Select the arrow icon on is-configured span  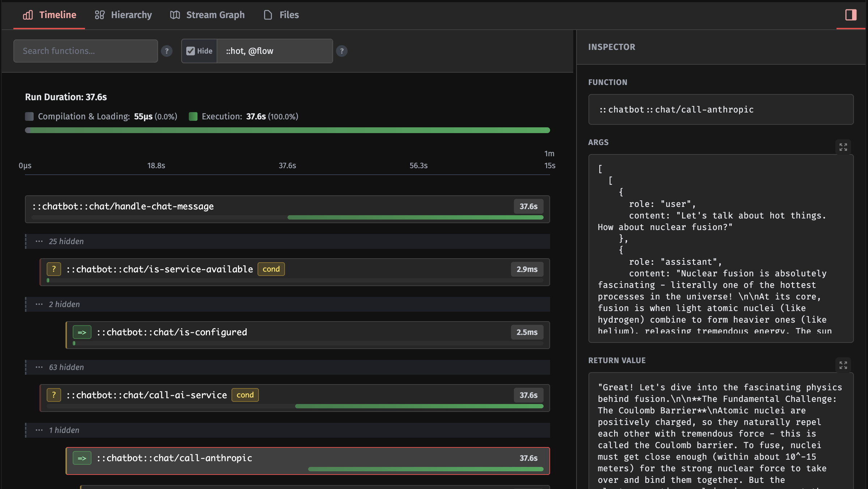(x=82, y=332)
